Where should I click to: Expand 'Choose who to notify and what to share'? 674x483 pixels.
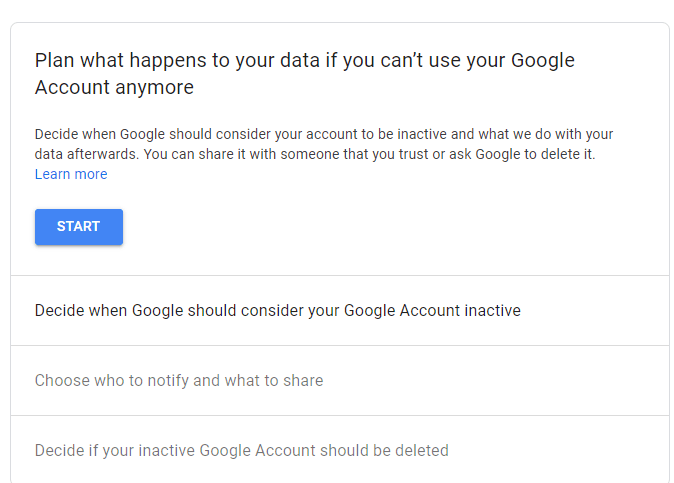click(340, 380)
